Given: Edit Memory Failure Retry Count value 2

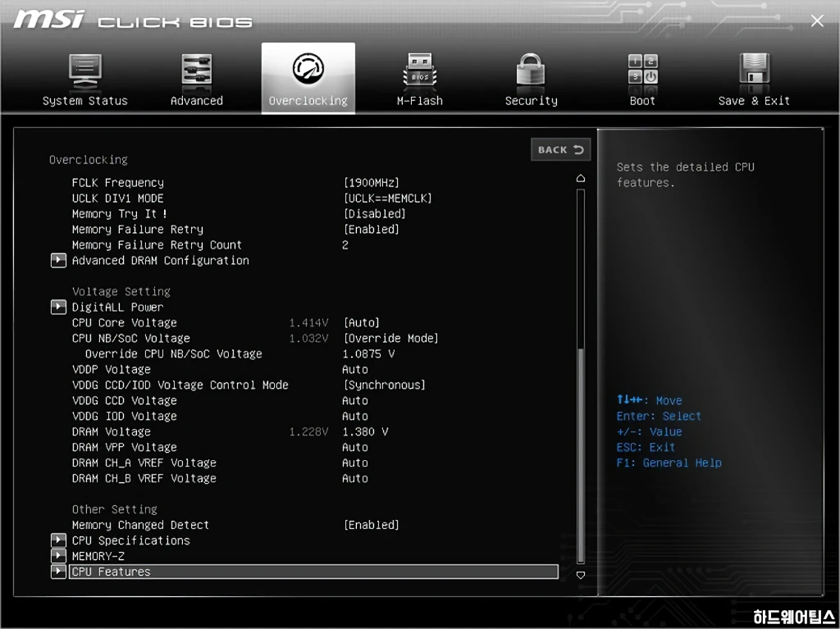Looking at the screenshot, I should coord(345,245).
